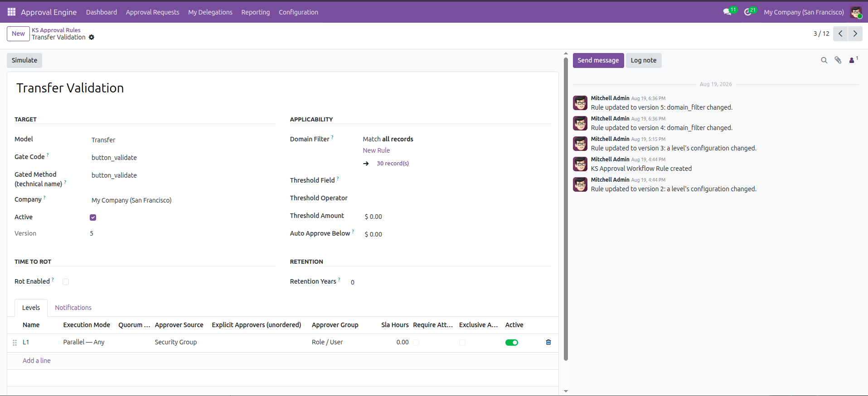868x396 pixels.
Task: Select the Levels tab
Action: pyautogui.click(x=31, y=308)
